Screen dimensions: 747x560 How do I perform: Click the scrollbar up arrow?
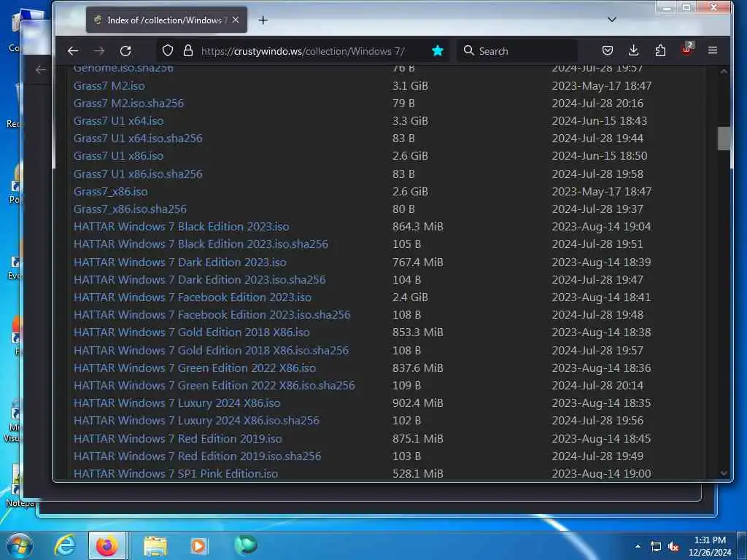pos(724,71)
